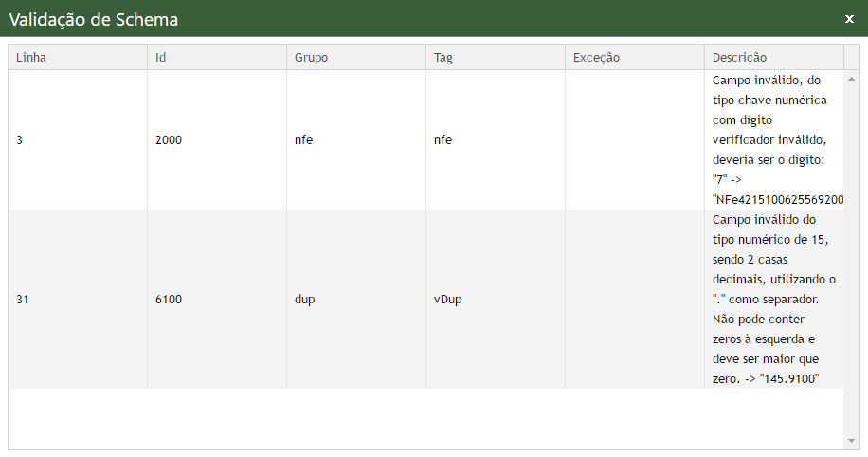Click the Id cell showing 2000
The image size is (868, 457).
169,139
